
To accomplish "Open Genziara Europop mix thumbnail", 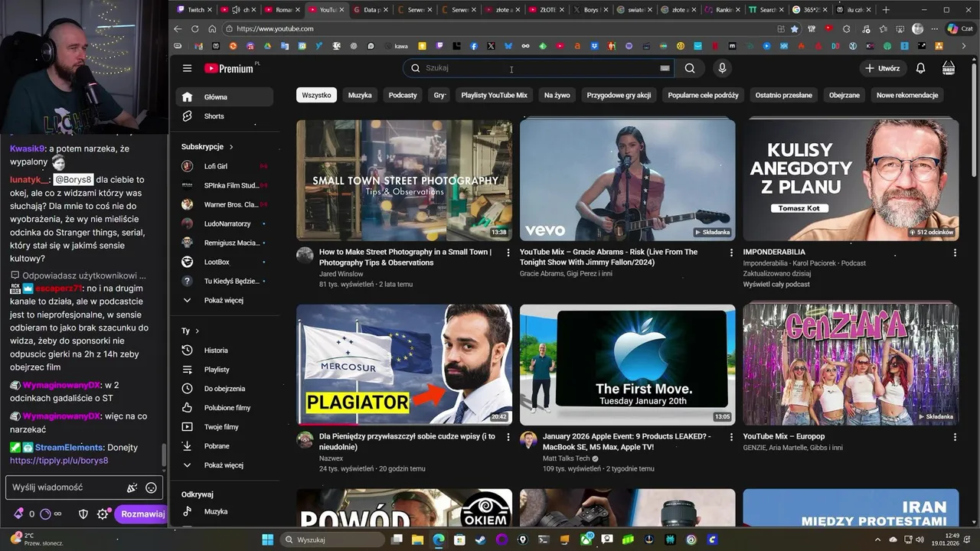I will pyautogui.click(x=851, y=365).
